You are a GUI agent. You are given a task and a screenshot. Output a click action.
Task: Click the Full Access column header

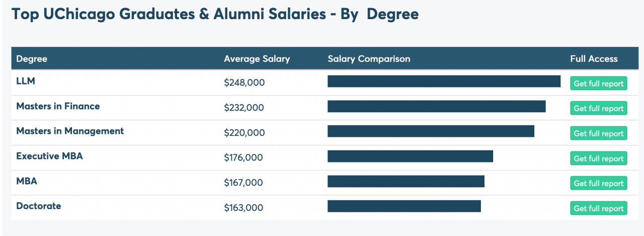click(x=594, y=59)
